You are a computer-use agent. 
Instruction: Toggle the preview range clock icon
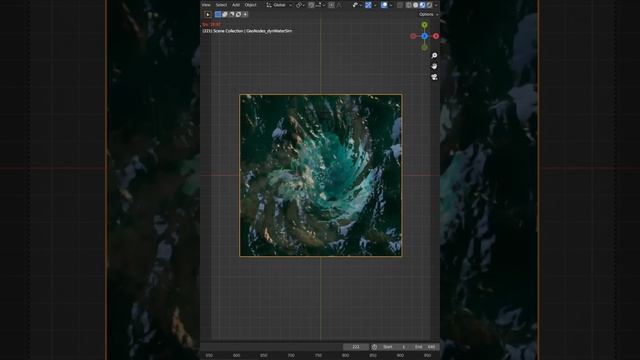[x=374, y=347]
